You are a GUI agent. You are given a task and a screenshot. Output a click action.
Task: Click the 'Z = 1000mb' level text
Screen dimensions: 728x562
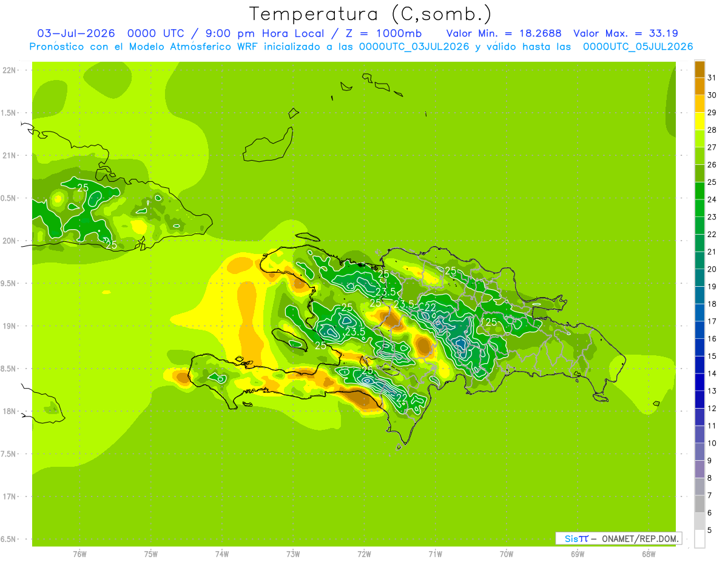click(x=384, y=33)
